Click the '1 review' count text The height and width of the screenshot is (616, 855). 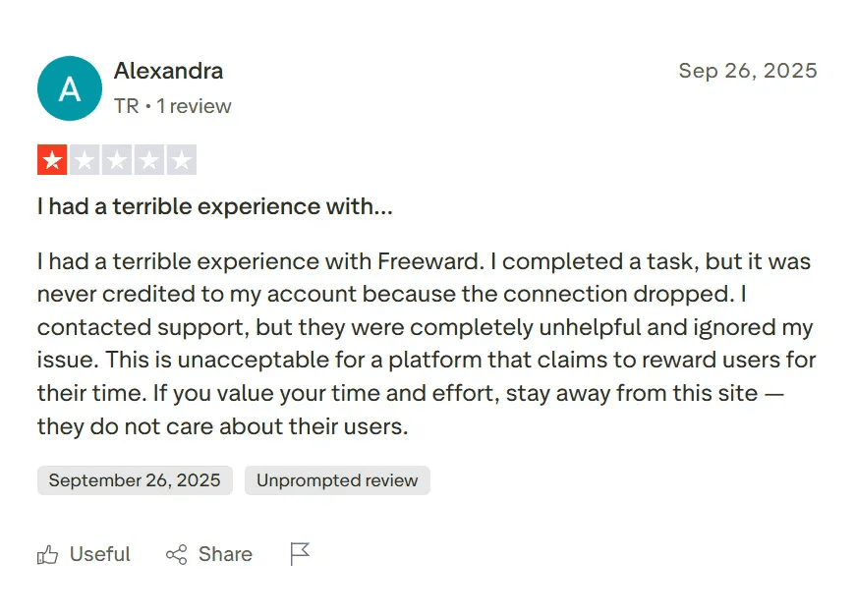(x=195, y=106)
